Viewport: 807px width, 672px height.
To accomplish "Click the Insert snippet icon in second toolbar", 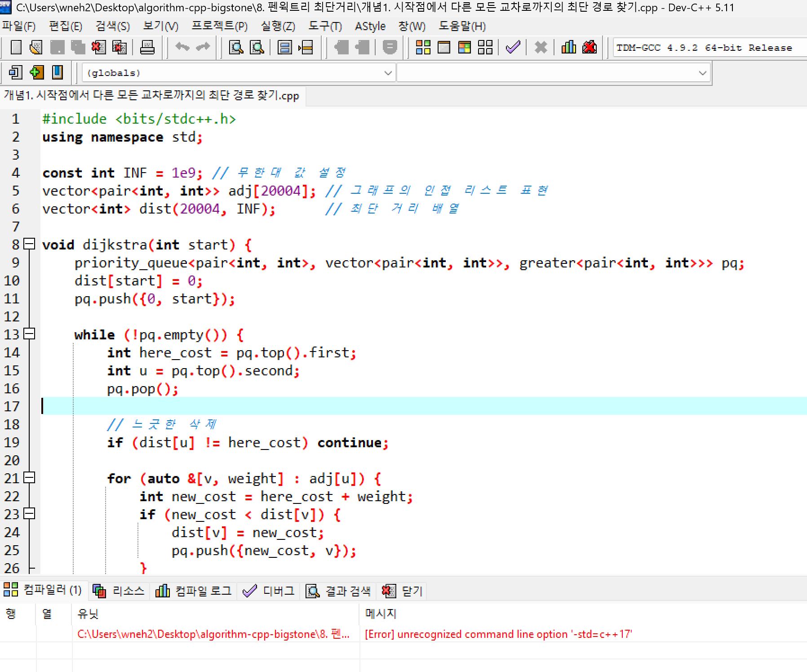I will (16, 72).
